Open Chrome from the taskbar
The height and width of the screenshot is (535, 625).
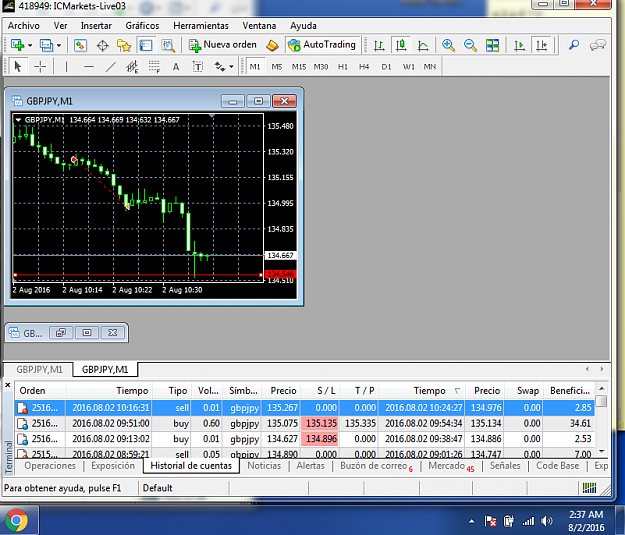(16, 520)
